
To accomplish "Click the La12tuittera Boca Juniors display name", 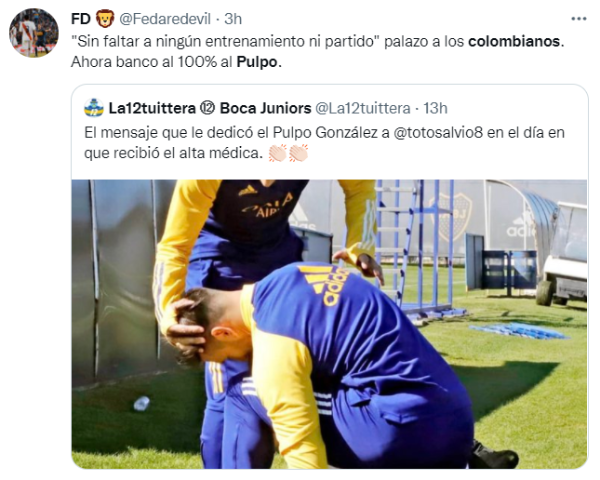I will tap(210, 108).
